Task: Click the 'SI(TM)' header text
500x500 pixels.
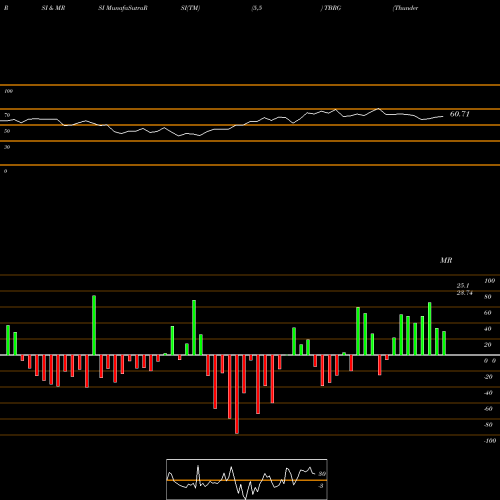Action: pyautogui.click(x=190, y=8)
